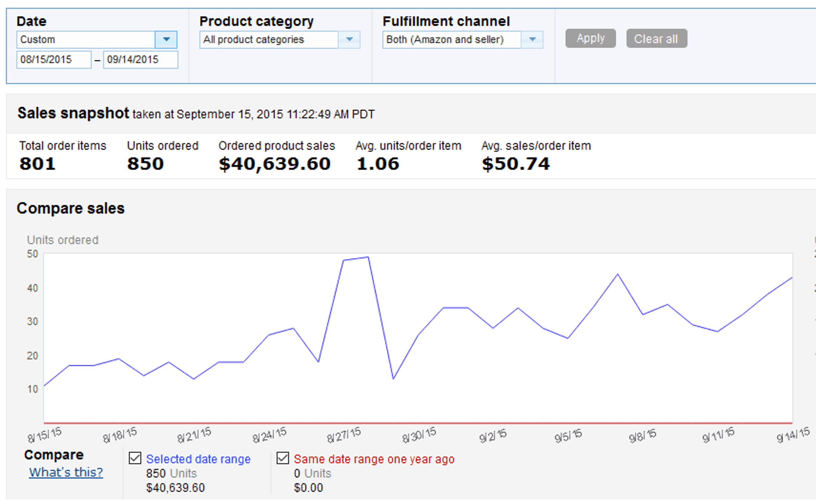
Task: Select the start date field 08/15/2015
Action: click(54, 59)
